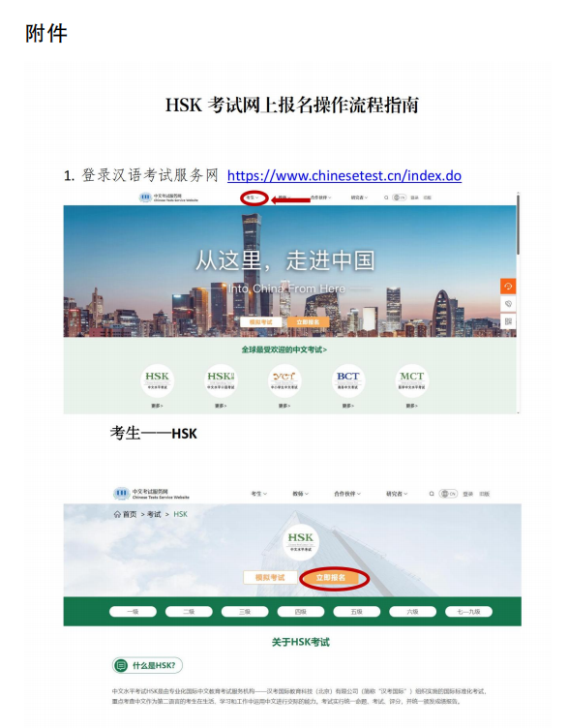Click the HSK circular exam logo in green section

(157, 380)
